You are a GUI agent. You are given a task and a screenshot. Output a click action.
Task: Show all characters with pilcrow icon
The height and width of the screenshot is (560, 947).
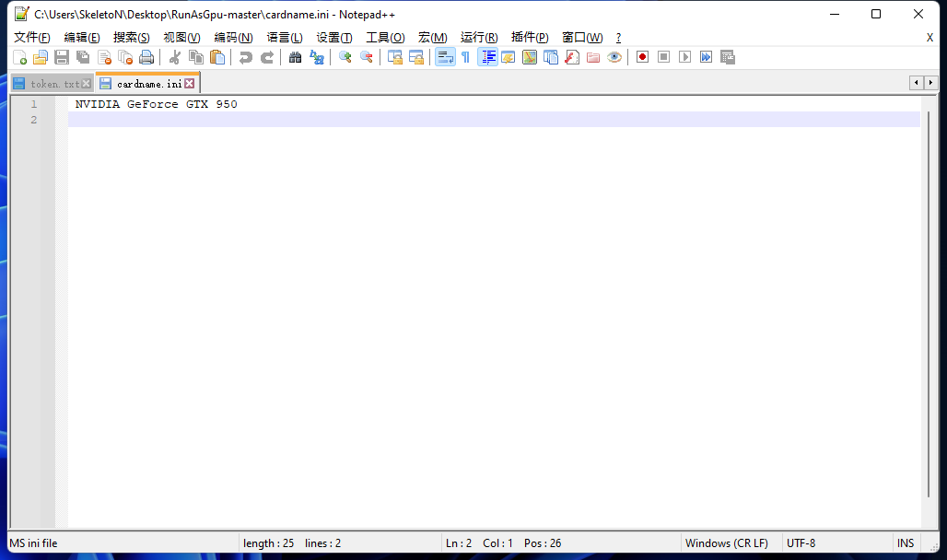[465, 57]
